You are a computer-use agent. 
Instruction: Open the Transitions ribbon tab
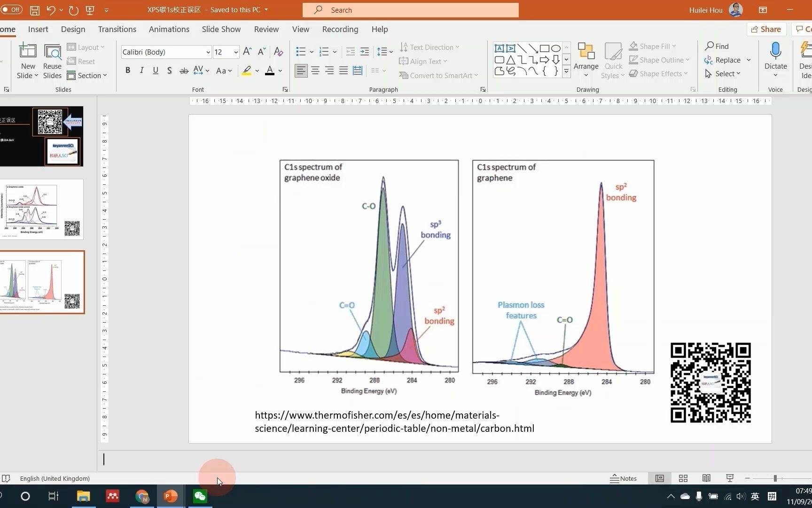tap(117, 29)
